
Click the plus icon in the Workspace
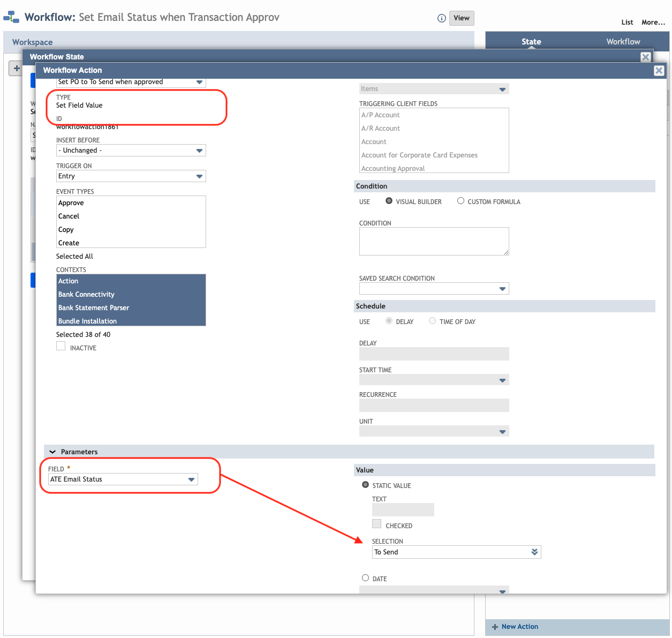point(17,69)
